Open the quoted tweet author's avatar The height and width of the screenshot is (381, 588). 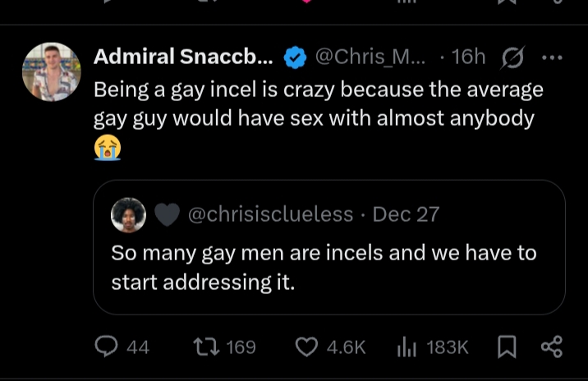tap(129, 215)
